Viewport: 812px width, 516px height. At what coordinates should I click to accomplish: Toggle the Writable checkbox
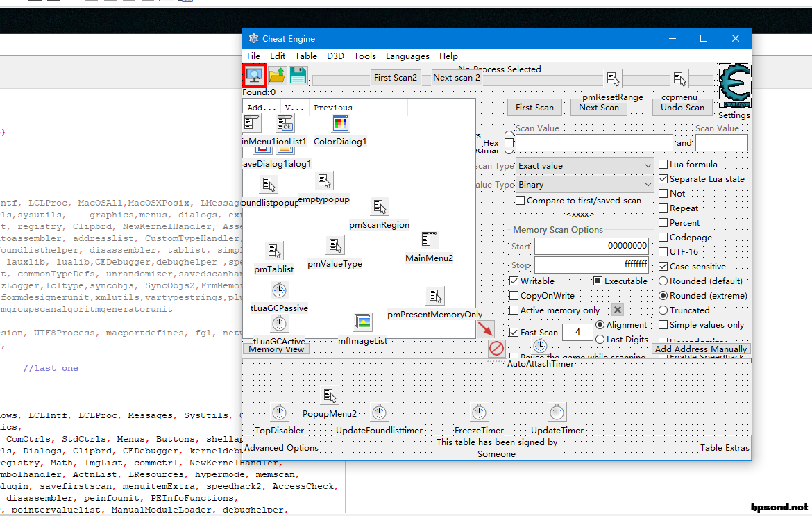[x=514, y=281]
